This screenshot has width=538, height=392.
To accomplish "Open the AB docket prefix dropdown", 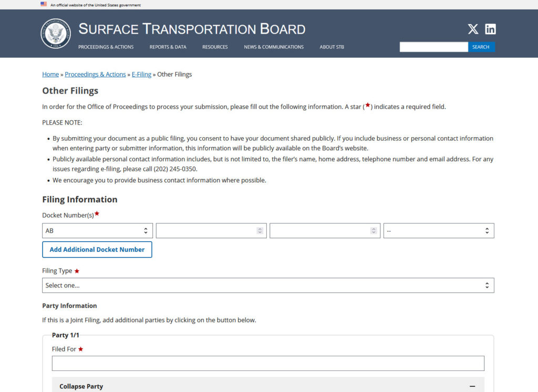I will (97, 231).
